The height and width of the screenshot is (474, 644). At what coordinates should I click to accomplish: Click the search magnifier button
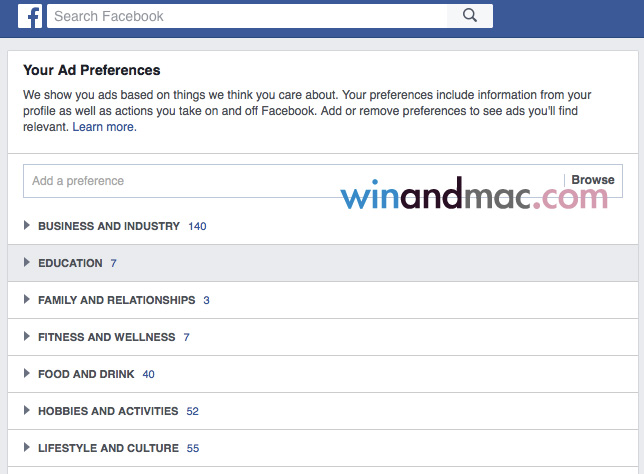(470, 16)
